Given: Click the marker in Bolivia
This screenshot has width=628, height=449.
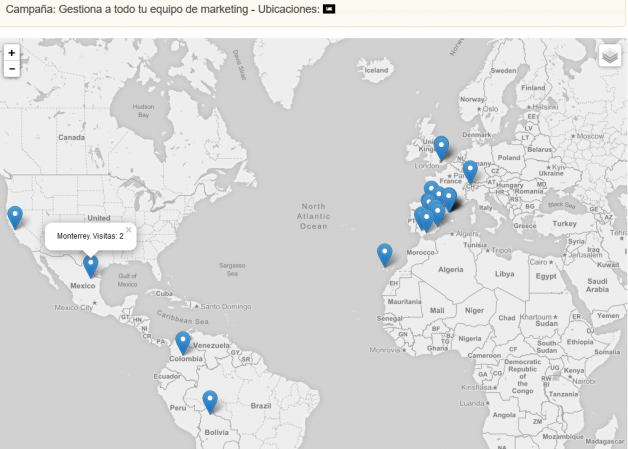Looking at the screenshot, I should 210,402.
